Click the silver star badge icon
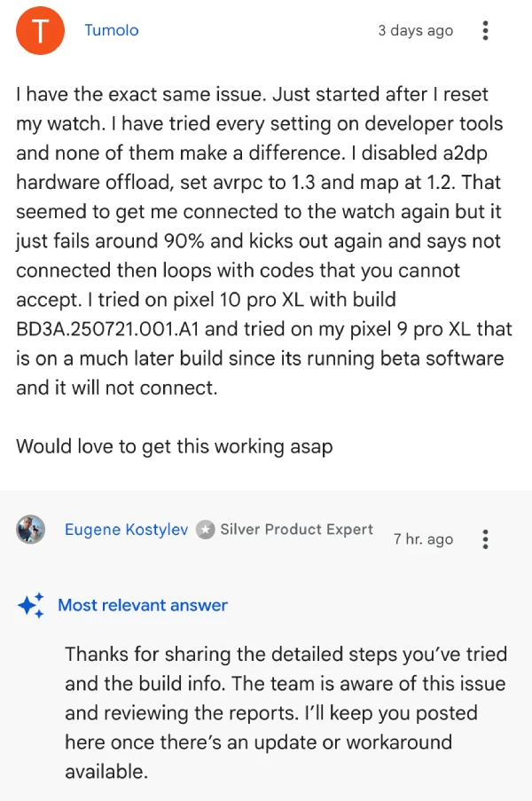This screenshot has width=532, height=801. click(x=206, y=530)
